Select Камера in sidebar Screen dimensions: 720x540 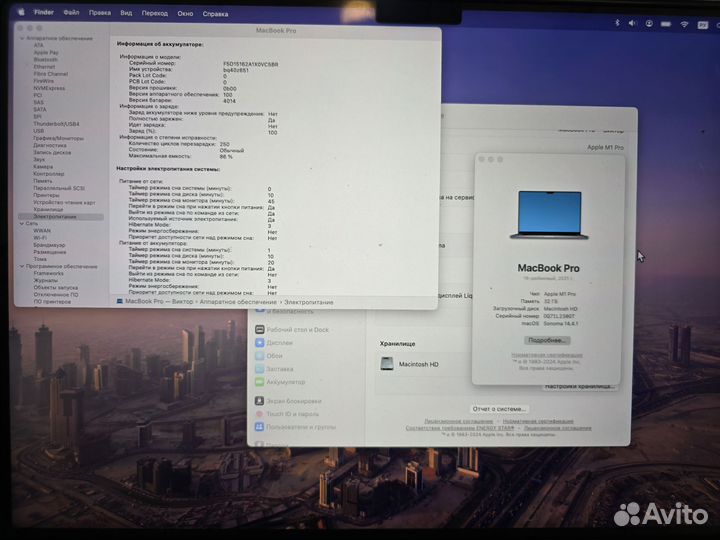tap(43, 167)
